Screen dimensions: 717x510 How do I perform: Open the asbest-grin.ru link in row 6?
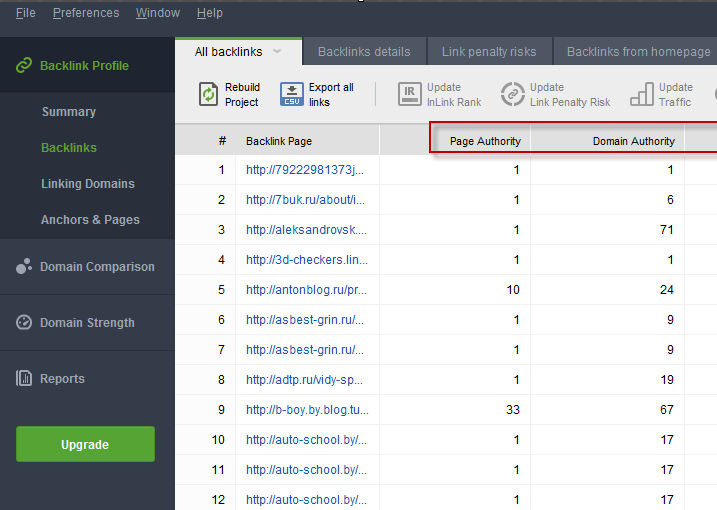305,320
